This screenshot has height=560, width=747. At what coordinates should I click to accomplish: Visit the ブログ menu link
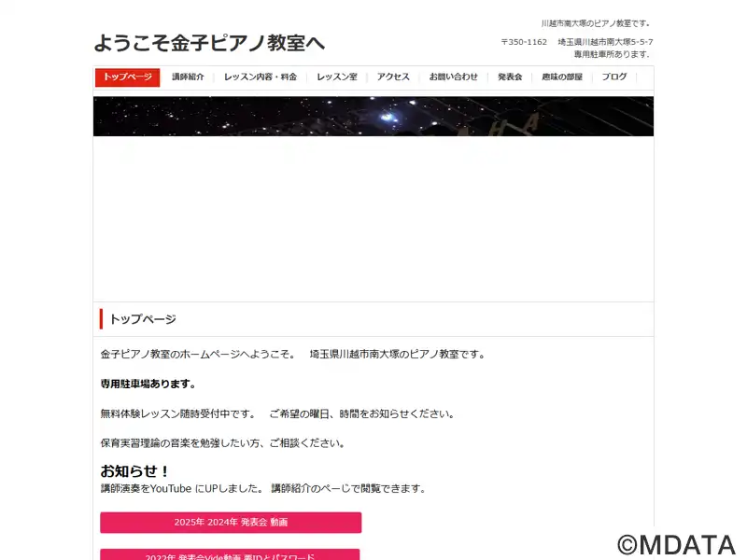click(x=614, y=77)
